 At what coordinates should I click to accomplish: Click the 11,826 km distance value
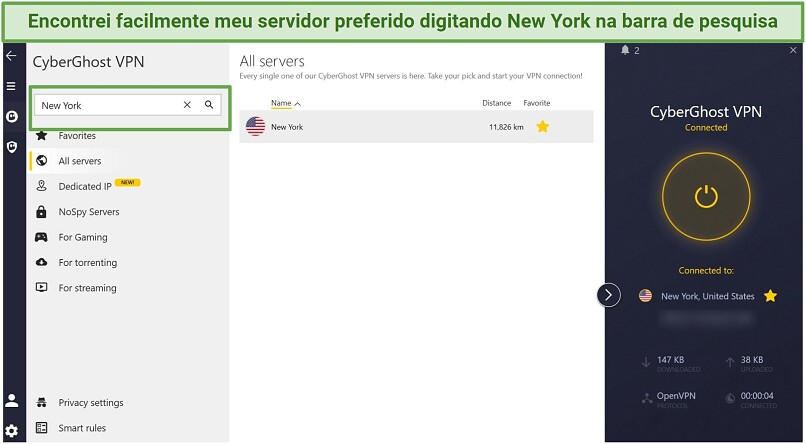pyautogui.click(x=506, y=127)
